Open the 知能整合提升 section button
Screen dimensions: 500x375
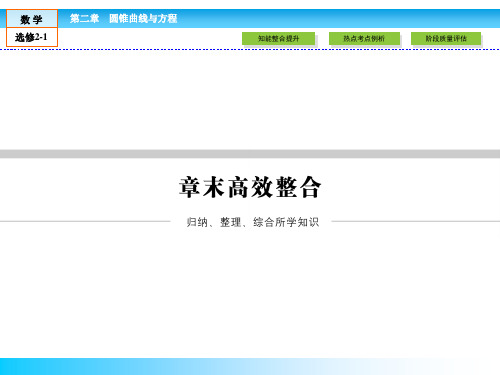[278, 38]
